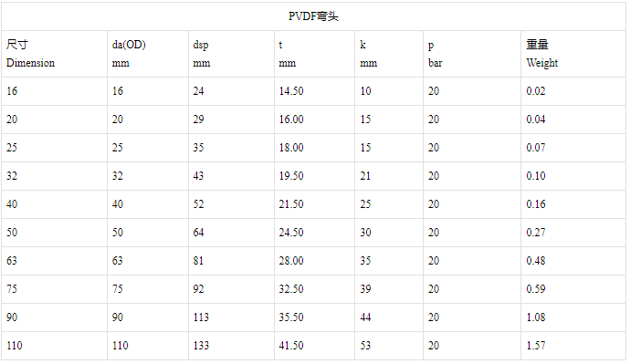
Task: Click the t value 16.00
Action: (291, 120)
